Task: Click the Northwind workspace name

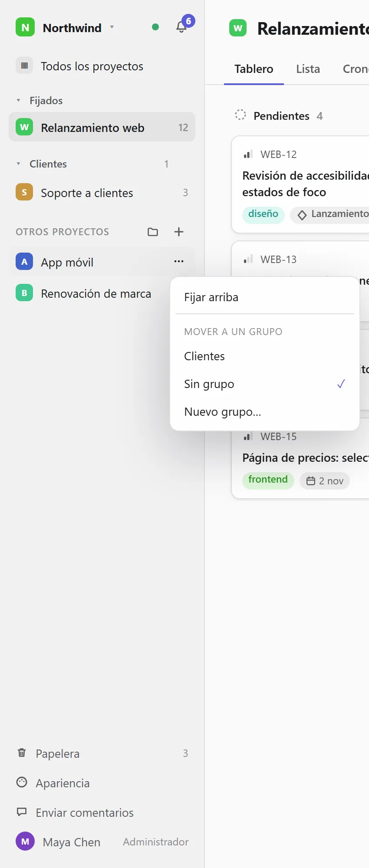Action: [72, 28]
